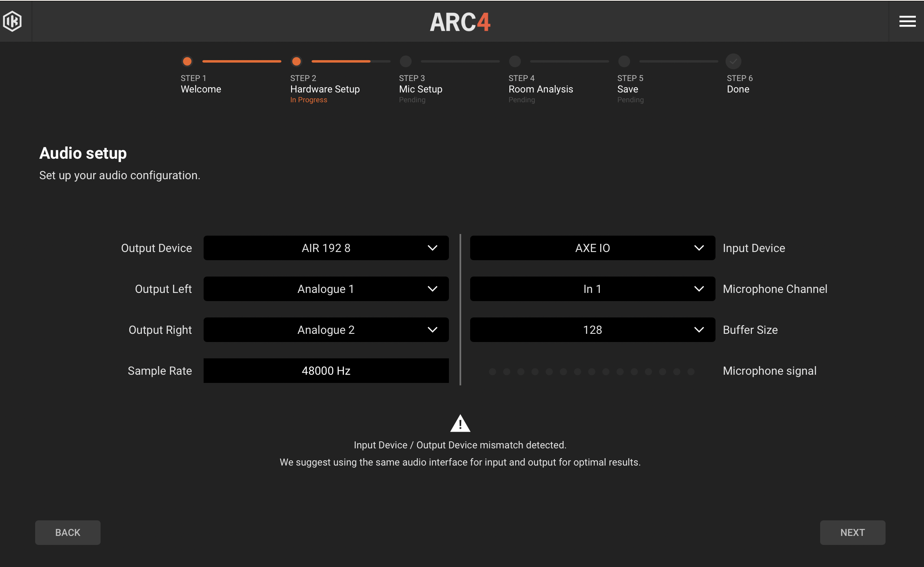Click the warning triangle icon
924x567 pixels.
[x=460, y=423]
